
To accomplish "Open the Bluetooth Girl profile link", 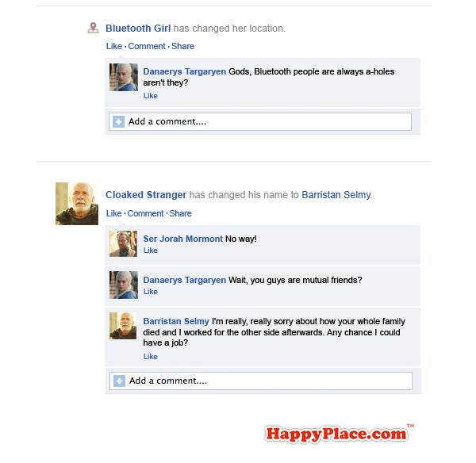I will pos(138,29).
